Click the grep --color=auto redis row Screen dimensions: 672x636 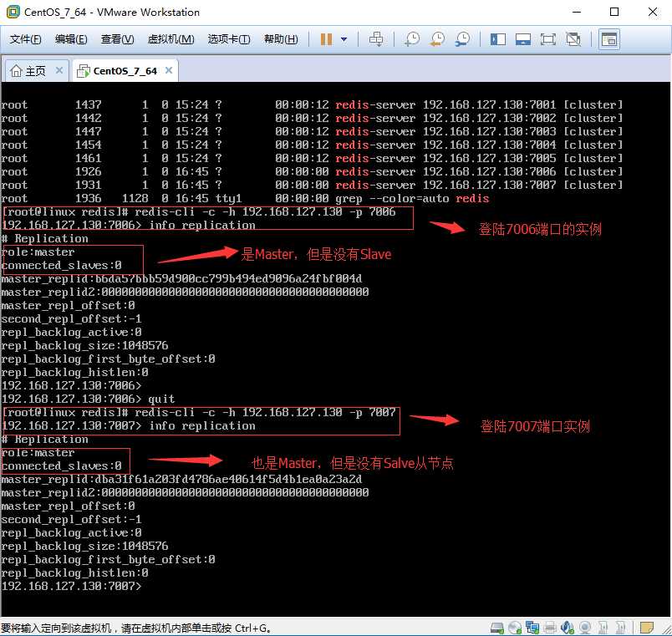[245, 198]
